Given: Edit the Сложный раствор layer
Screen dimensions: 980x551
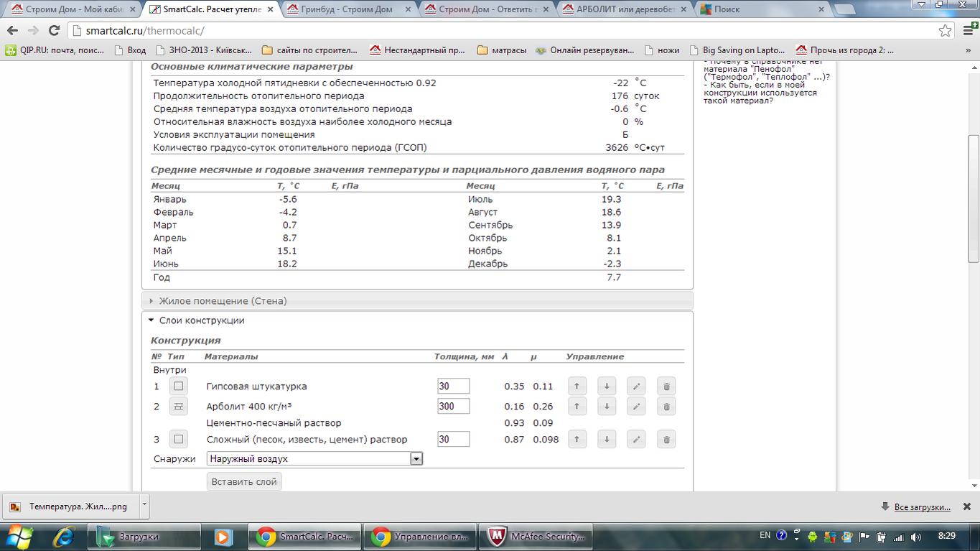Looking at the screenshot, I should 636,439.
